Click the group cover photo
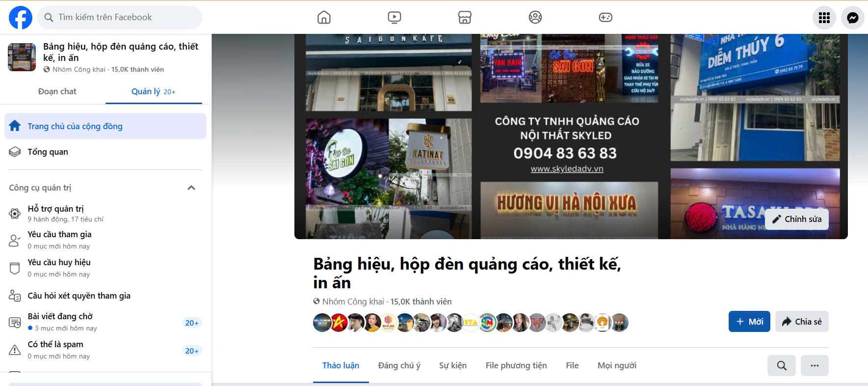Viewport: 868px width, 386px height. coord(571,137)
